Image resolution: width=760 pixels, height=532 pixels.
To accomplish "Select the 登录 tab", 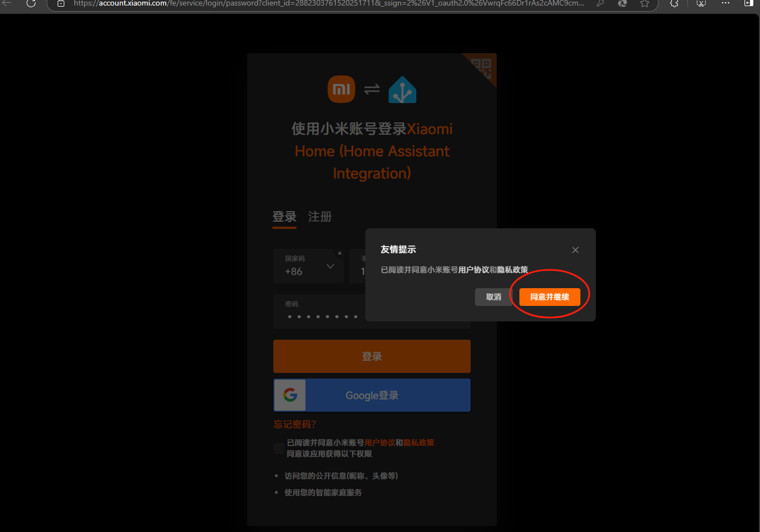I will click(x=284, y=217).
